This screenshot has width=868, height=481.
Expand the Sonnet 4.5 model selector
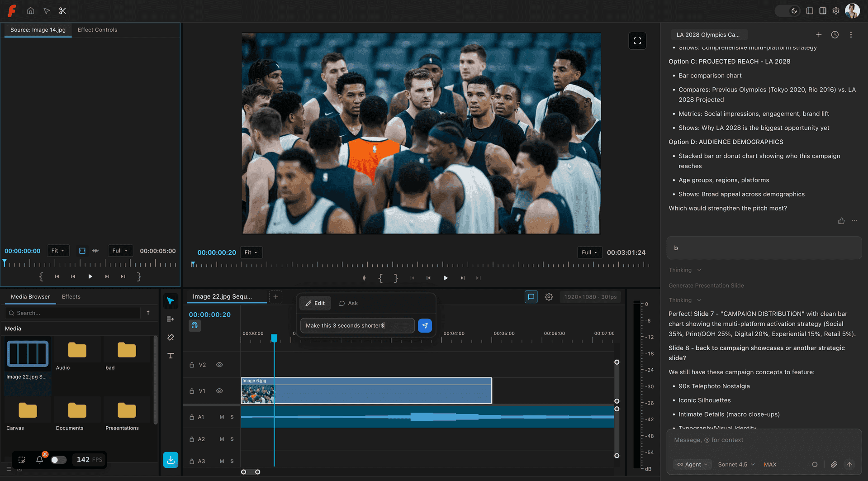(735, 464)
